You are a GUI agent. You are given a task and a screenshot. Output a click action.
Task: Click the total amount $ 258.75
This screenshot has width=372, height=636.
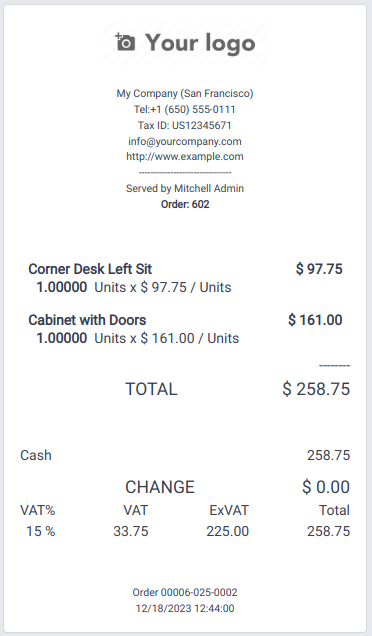point(316,389)
